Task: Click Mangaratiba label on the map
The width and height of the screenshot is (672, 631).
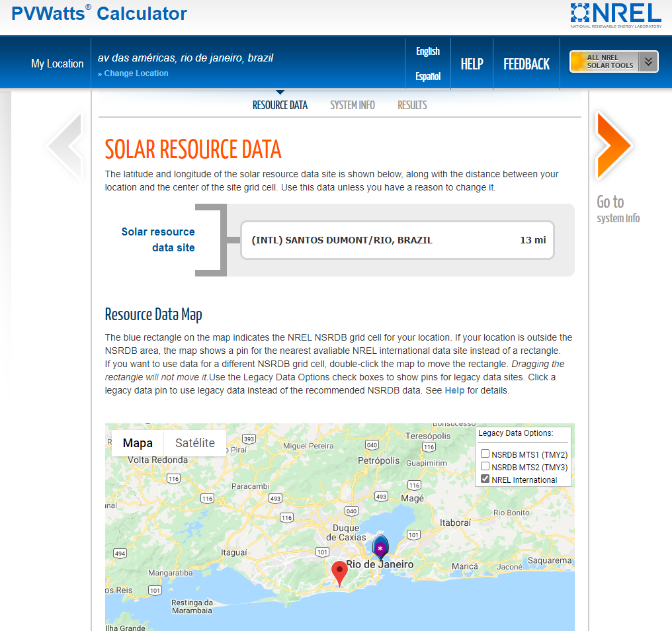Action: (x=170, y=573)
